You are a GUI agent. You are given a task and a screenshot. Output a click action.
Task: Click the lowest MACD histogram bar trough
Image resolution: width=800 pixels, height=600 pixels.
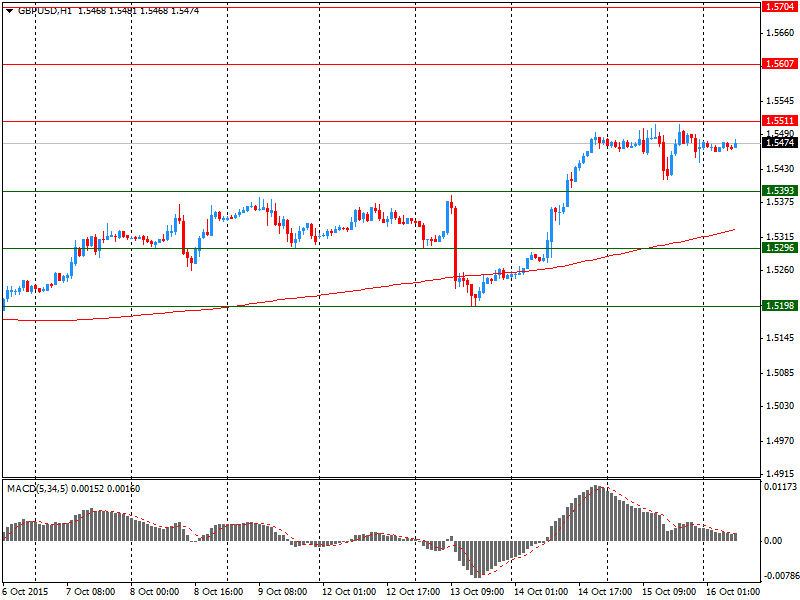point(478,559)
